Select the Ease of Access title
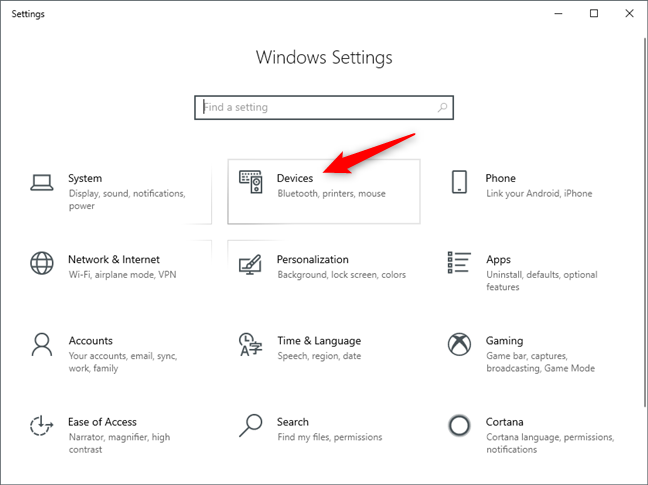Screen dimensions: 648x485 point(102,422)
